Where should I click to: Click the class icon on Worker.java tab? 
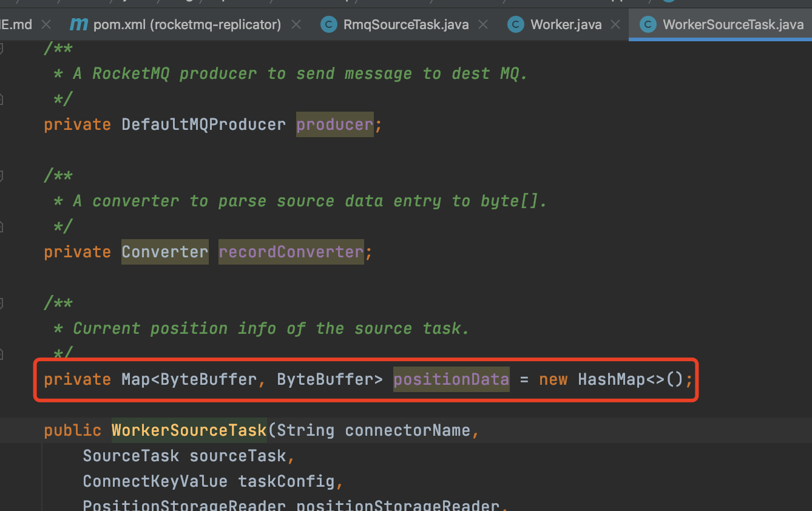(x=515, y=25)
